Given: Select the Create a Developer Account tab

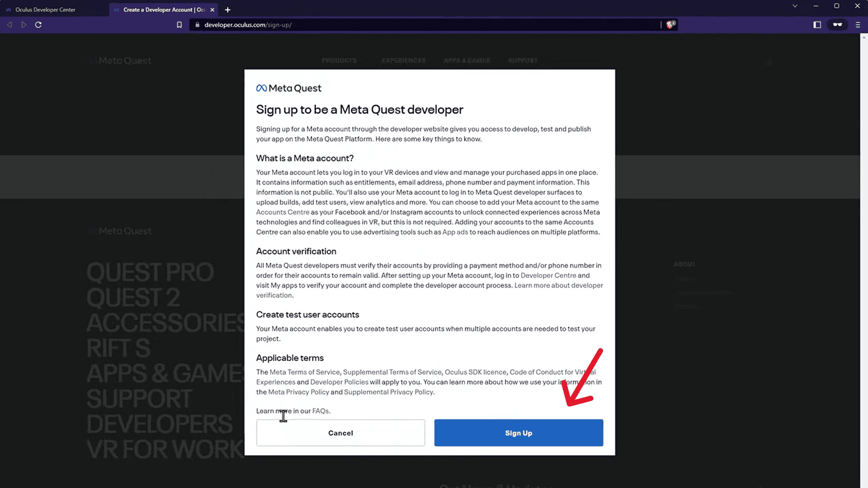Looking at the screenshot, I should point(163,10).
